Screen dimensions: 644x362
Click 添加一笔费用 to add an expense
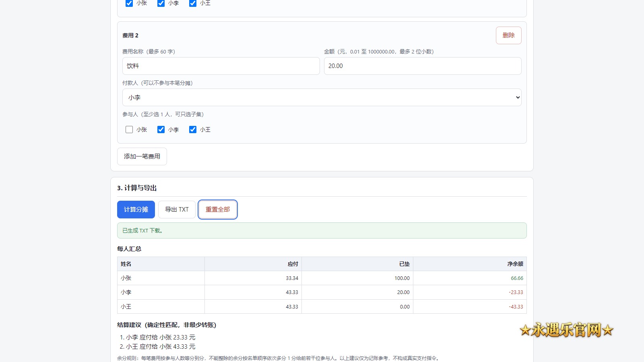142,156
